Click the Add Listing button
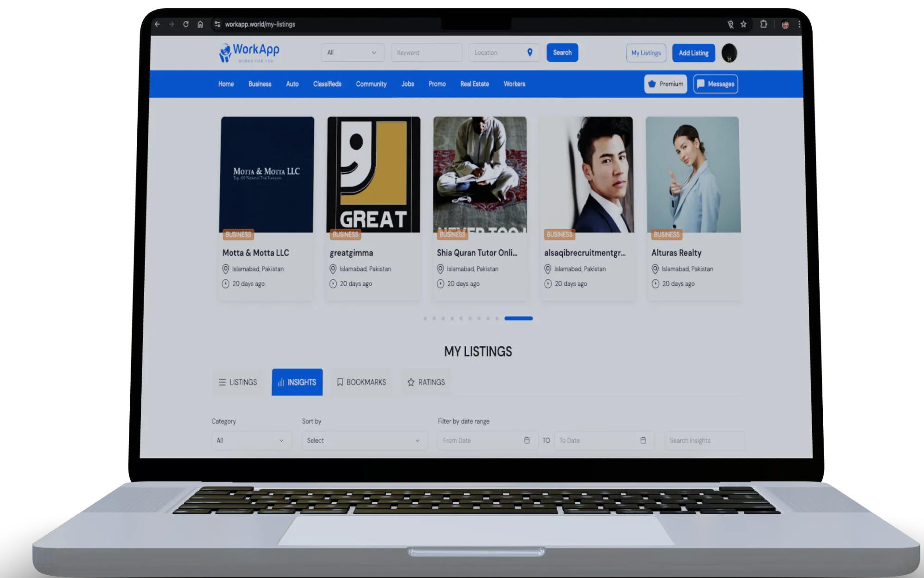Screen dimensions: 924x578 coord(693,53)
